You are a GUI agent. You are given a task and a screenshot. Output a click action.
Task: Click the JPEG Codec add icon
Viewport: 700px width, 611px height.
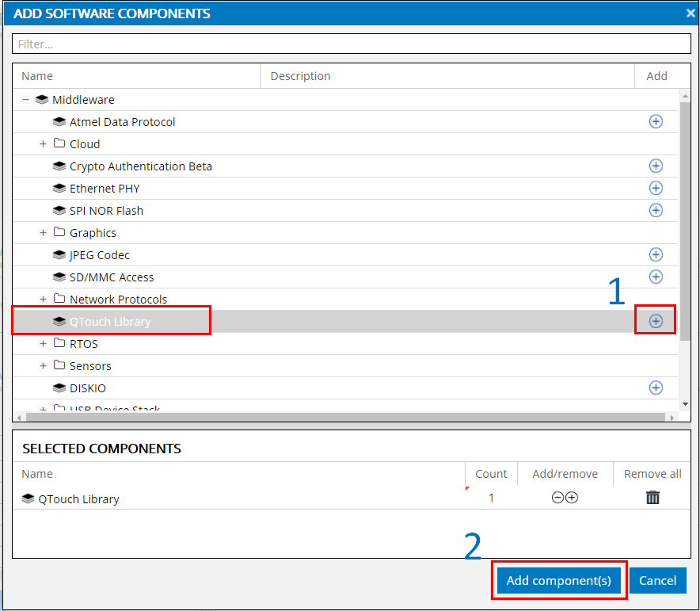click(x=656, y=254)
